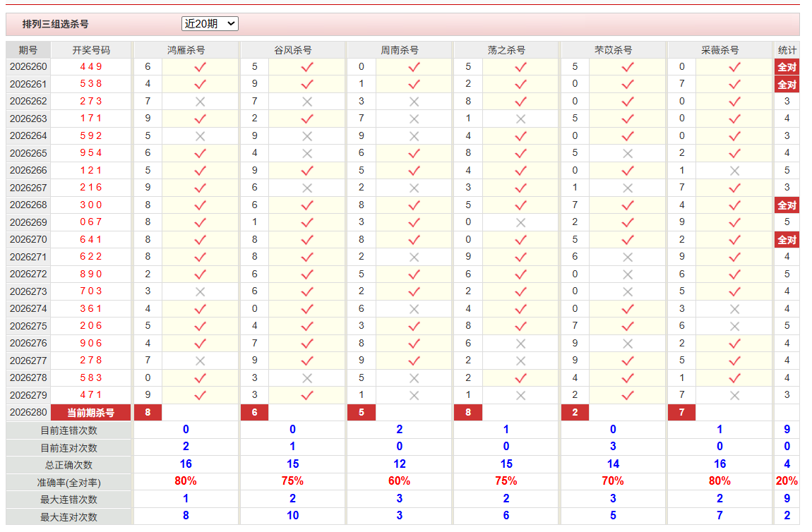
Task: Click 荡之杀号 cross mark in row 2026276
Action: tap(520, 344)
